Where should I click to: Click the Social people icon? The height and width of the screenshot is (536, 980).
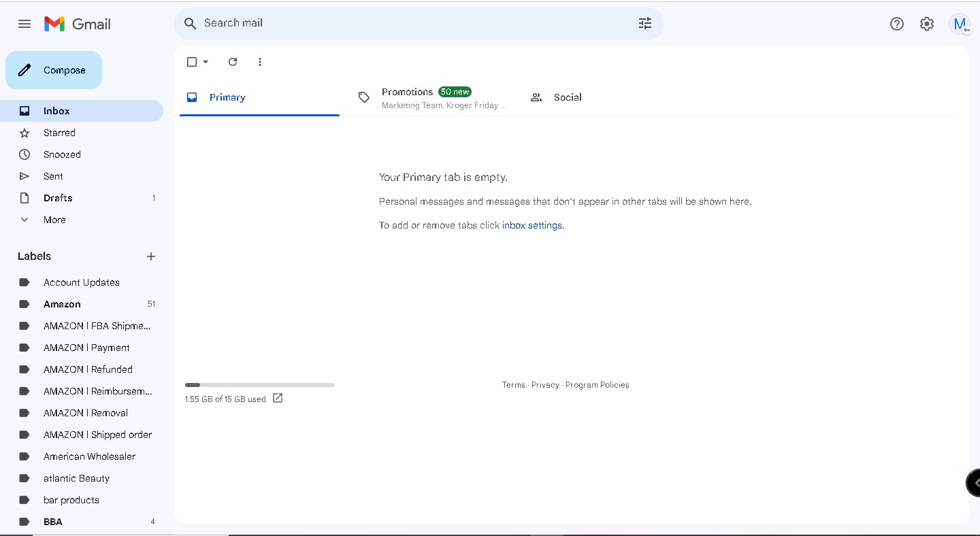pos(536,97)
